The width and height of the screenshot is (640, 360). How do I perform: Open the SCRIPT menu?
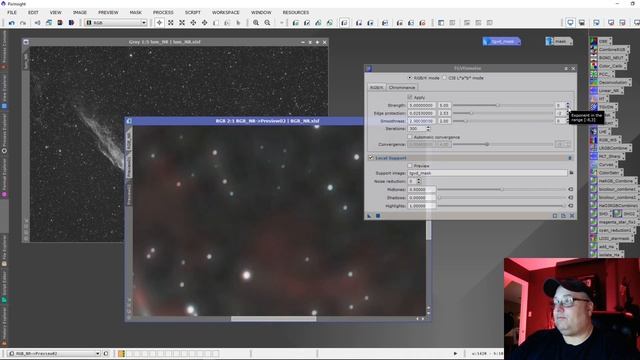(x=193, y=13)
